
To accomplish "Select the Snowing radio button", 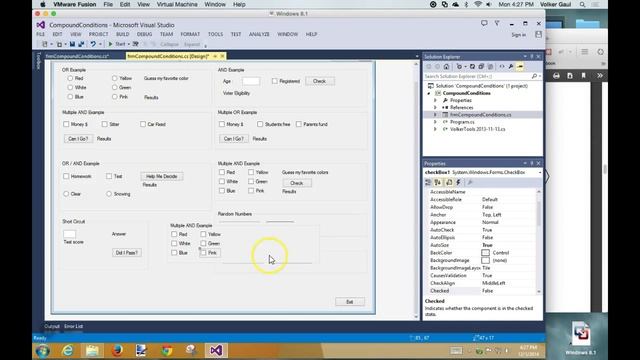I will click(x=109, y=194).
